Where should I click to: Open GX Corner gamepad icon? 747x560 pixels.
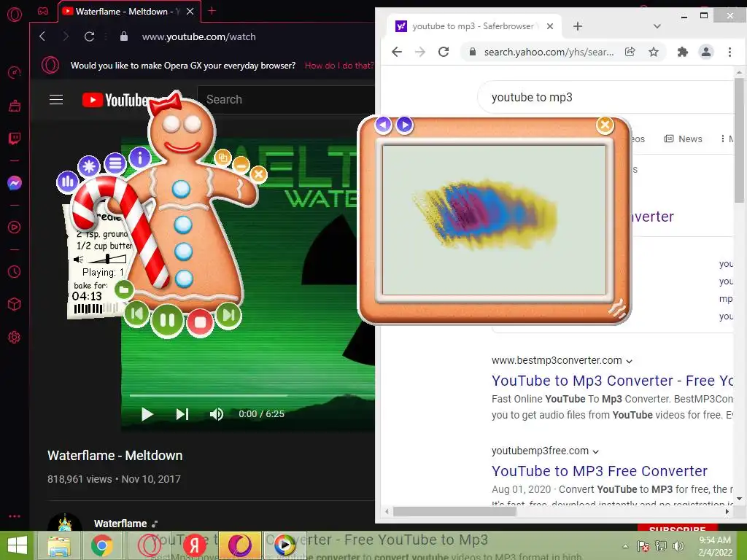point(43,11)
